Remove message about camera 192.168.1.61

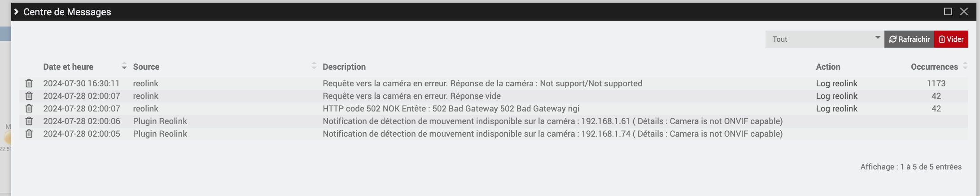coord(29,121)
